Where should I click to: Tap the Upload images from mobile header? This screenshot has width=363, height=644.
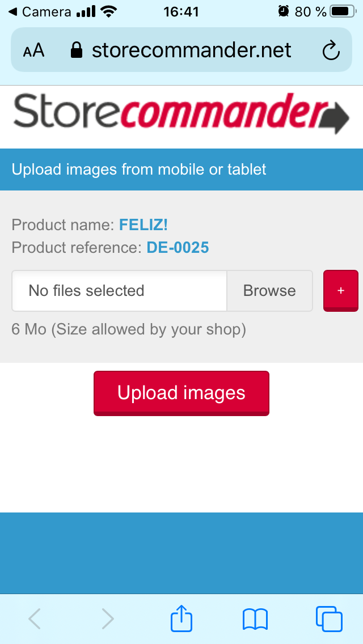pyautogui.click(x=139, y=170)
